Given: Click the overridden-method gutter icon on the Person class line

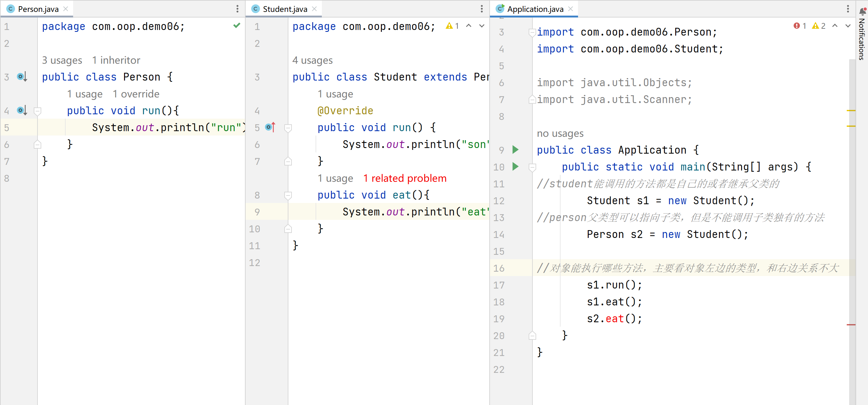Looking at the screenshot, I should (x=22, y=77).
